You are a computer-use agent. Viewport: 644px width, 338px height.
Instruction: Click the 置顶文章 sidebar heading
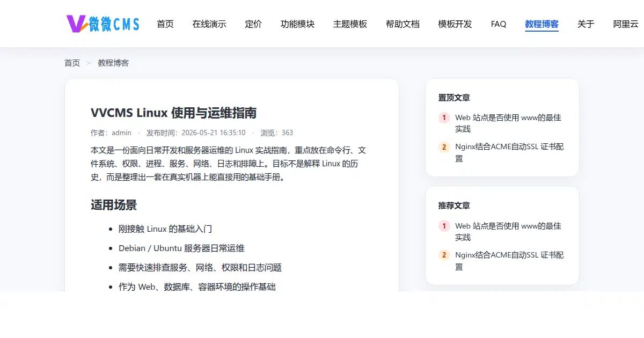pyautogui.click(x=454, y=98)
